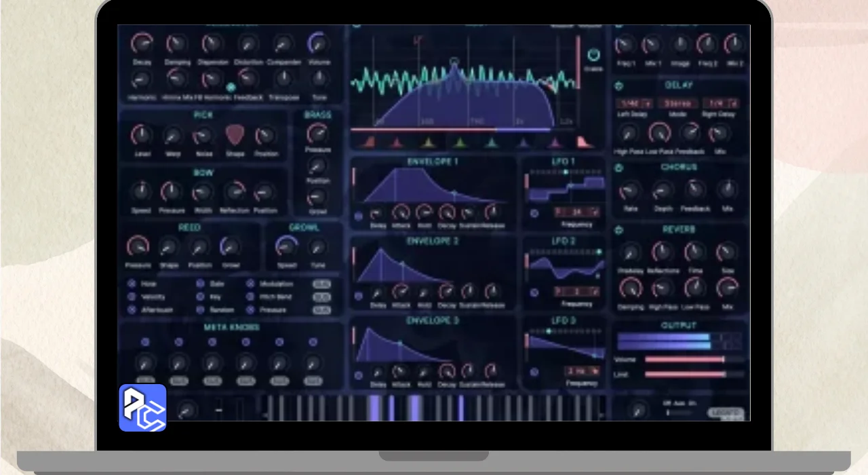Click the pill button next to Pitch Bend
The image size is (868, 475).
click(321, 297)
